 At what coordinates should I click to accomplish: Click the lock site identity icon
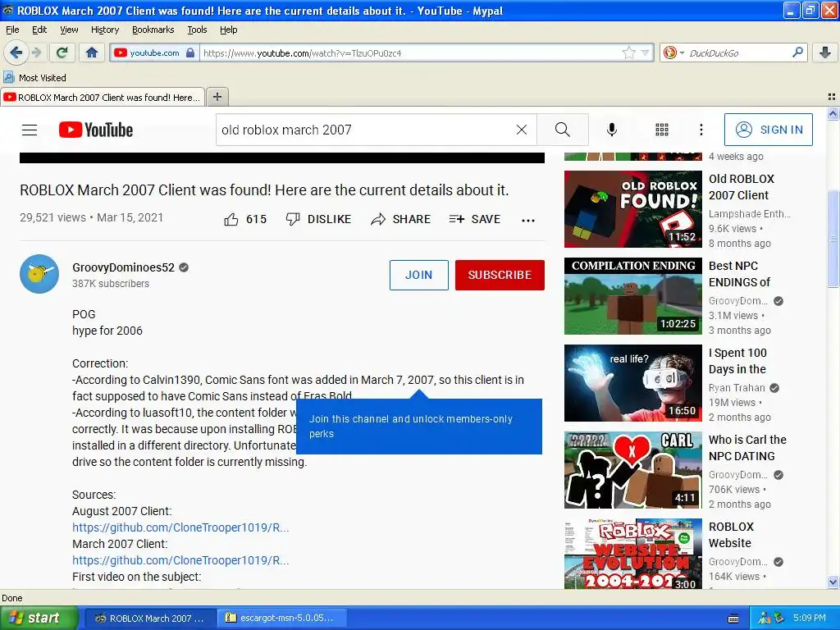(x=190, y=52)
